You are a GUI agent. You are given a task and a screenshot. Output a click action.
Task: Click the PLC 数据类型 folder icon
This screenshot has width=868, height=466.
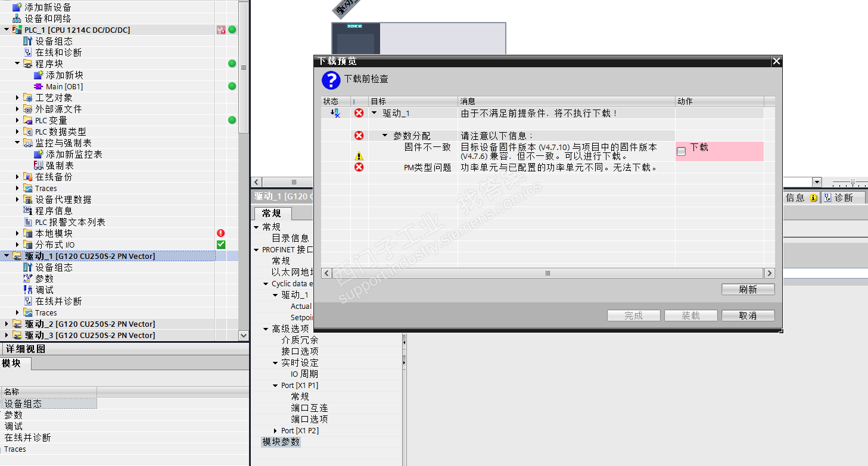pos(27,132)
